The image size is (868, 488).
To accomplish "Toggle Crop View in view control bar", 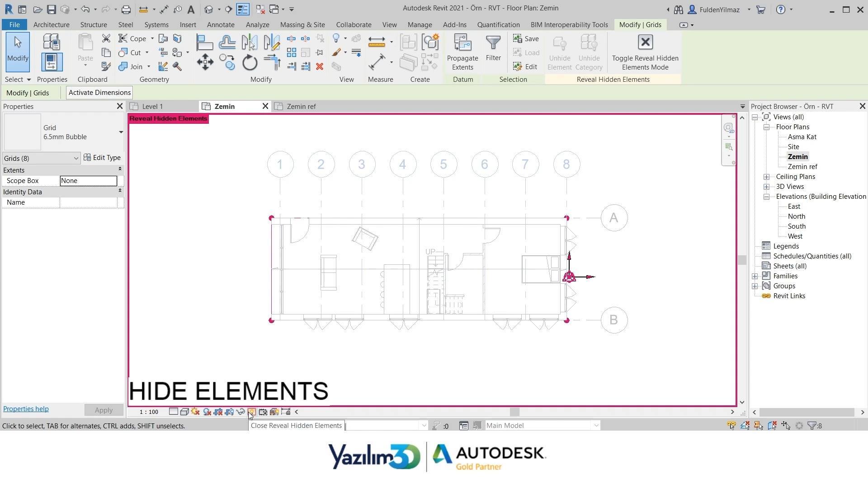I will (218, 412).
